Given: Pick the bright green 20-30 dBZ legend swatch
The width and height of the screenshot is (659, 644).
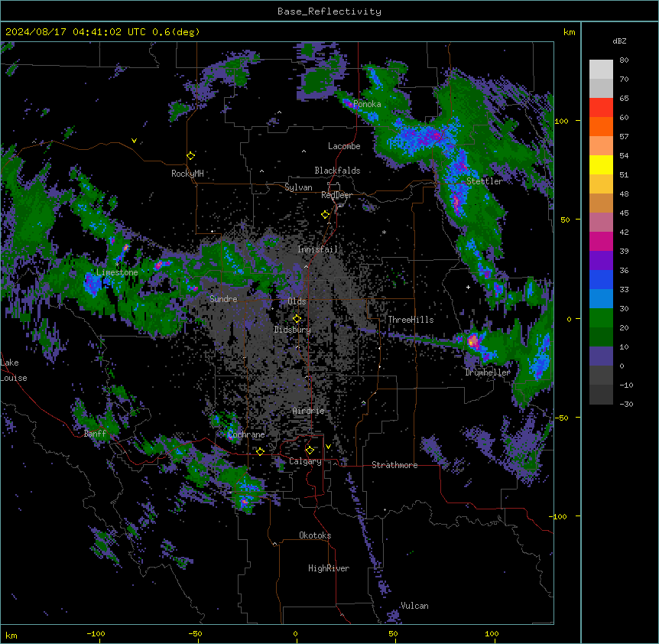Looking at the screenshot, I should click(x=601, y=318).
